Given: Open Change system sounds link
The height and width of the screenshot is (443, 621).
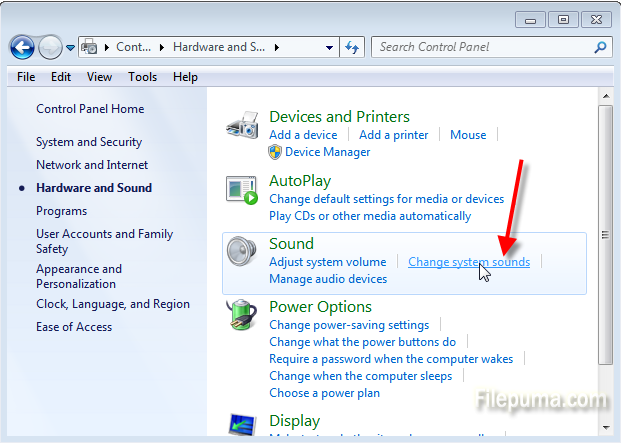Looking at the screenshot, I should point(468,262).
